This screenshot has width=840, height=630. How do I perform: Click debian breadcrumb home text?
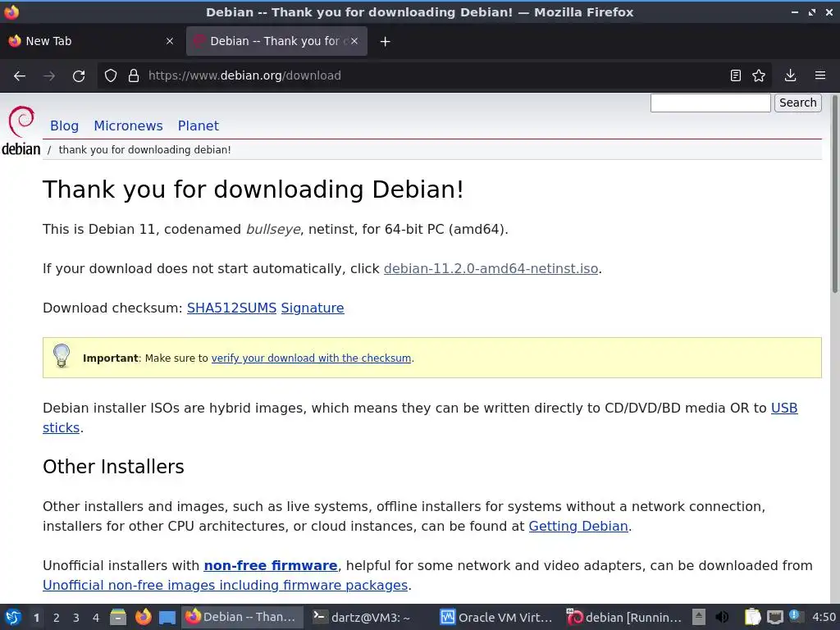(21, 149)
